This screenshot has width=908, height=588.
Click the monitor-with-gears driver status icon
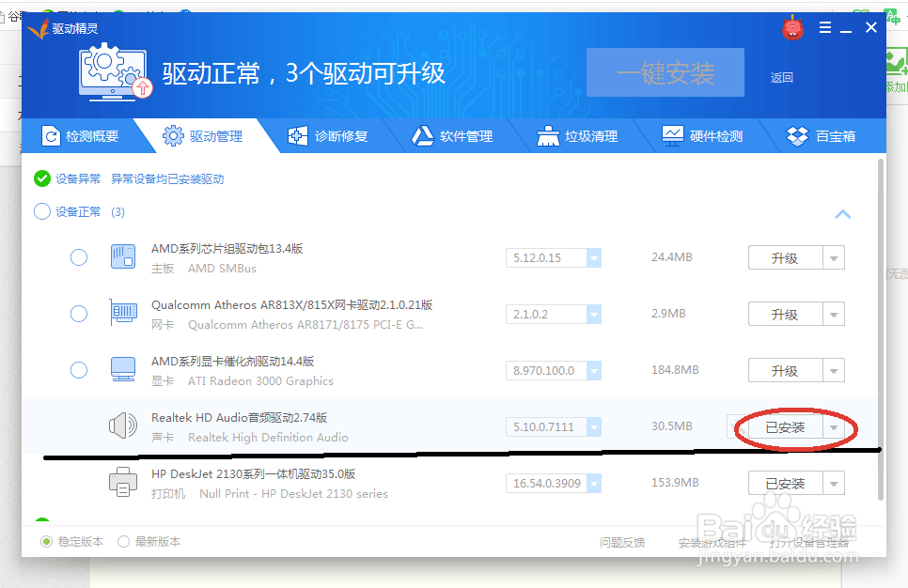[115, 71]
